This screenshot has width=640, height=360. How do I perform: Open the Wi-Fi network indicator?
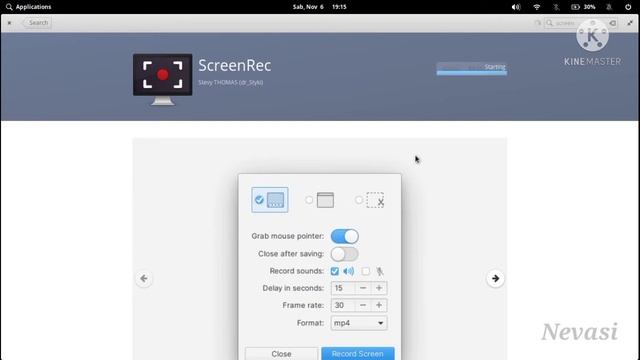[537, 7]
